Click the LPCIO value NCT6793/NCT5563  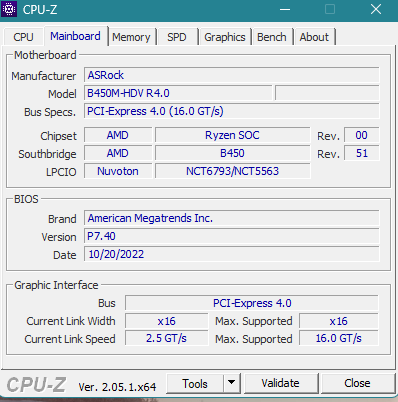pyautogui.click(x=232, y=171)
